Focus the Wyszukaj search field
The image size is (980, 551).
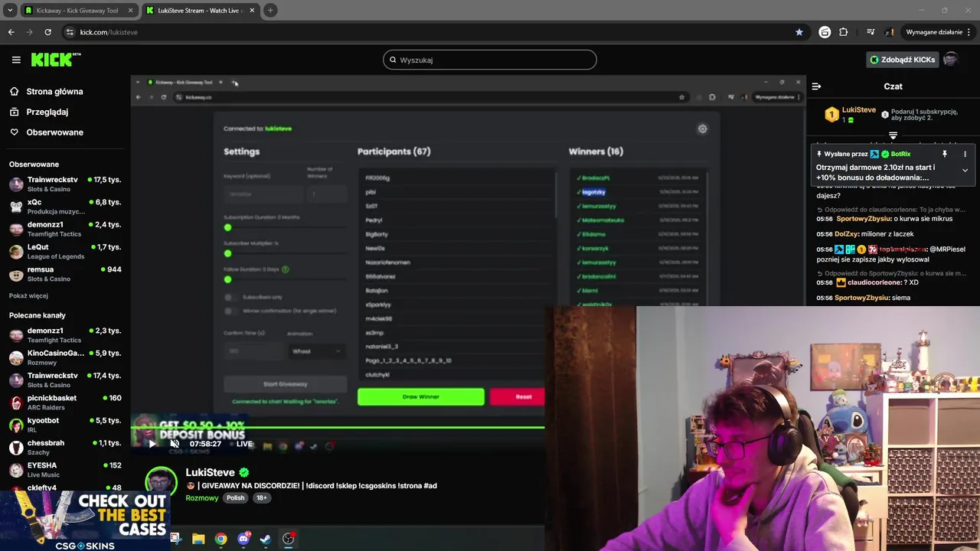click(490, 60)
